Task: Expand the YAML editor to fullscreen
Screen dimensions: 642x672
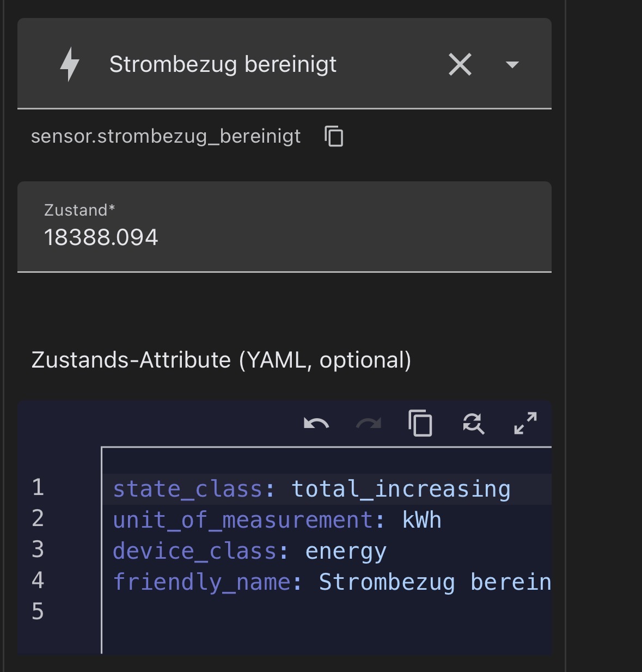Action: pos(525,423)
